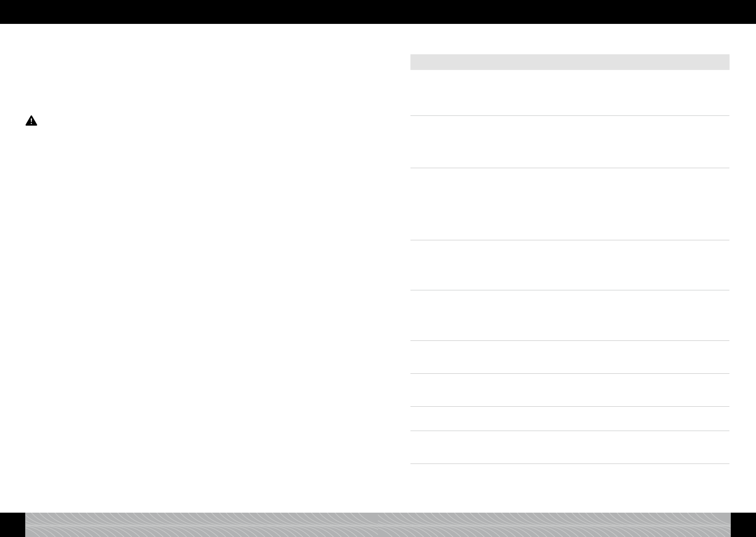
Task: Click the gray wavy patterned footer bar
Action: tap(378, 525)
